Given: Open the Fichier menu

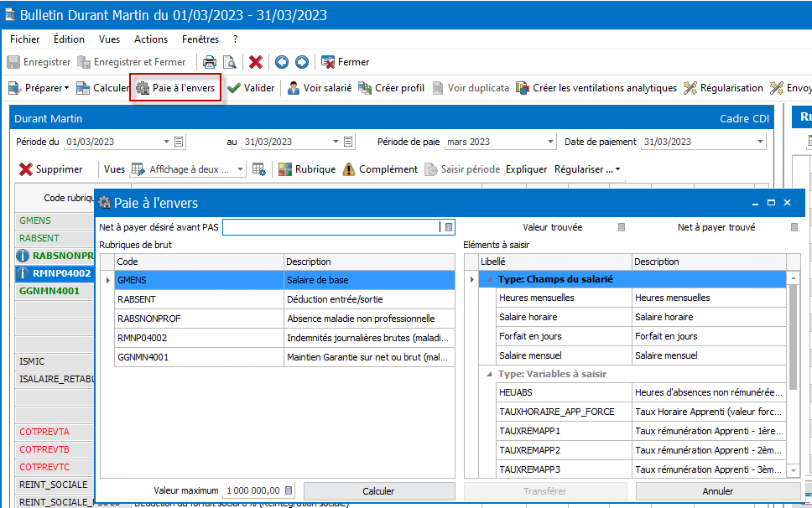Looking at the screenshot, I should click(24, 39).
